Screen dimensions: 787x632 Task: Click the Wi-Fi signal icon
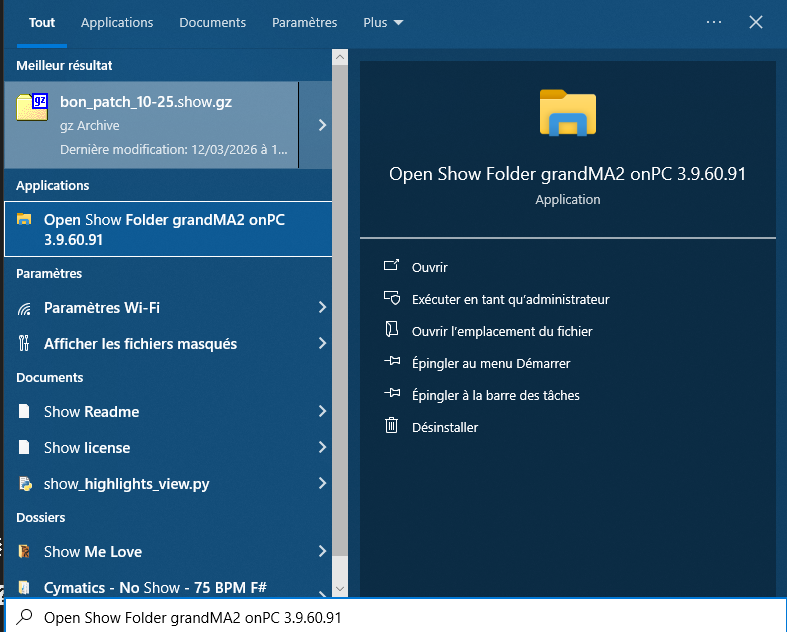(x=24, y=308)
